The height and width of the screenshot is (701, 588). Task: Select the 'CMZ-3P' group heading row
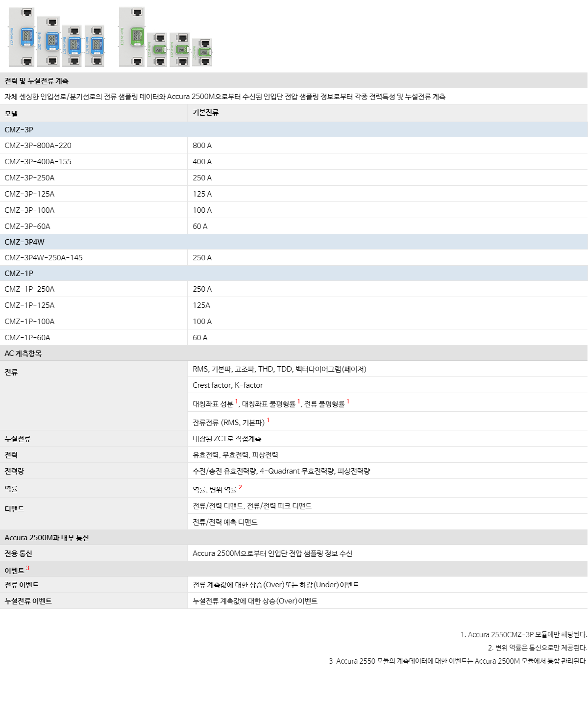tap(294, 129)
